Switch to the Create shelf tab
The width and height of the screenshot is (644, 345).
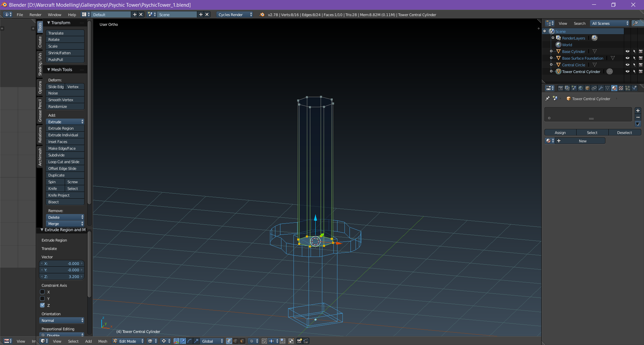point(40,42)
